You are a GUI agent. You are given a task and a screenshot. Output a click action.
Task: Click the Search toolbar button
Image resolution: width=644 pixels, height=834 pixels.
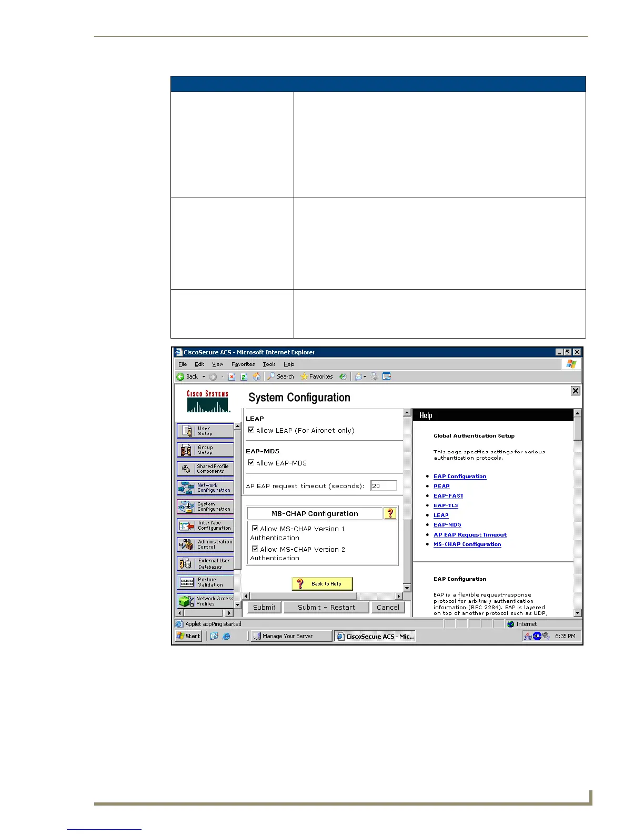click(280, 376)
